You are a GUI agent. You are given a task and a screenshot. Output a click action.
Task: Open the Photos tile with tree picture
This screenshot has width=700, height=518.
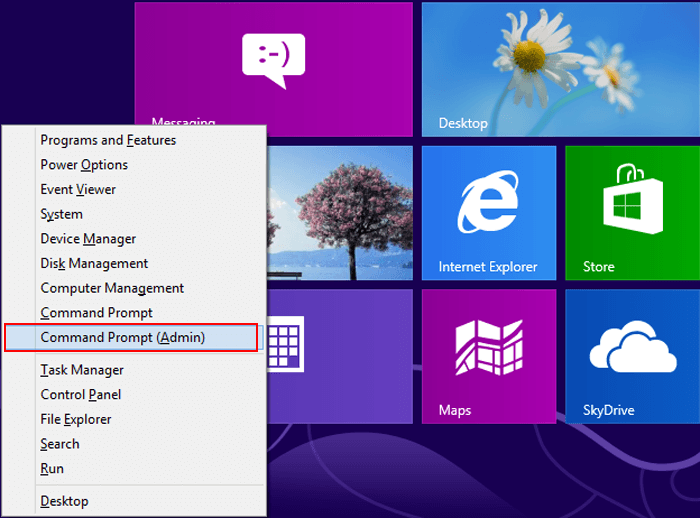pos(340,213)
